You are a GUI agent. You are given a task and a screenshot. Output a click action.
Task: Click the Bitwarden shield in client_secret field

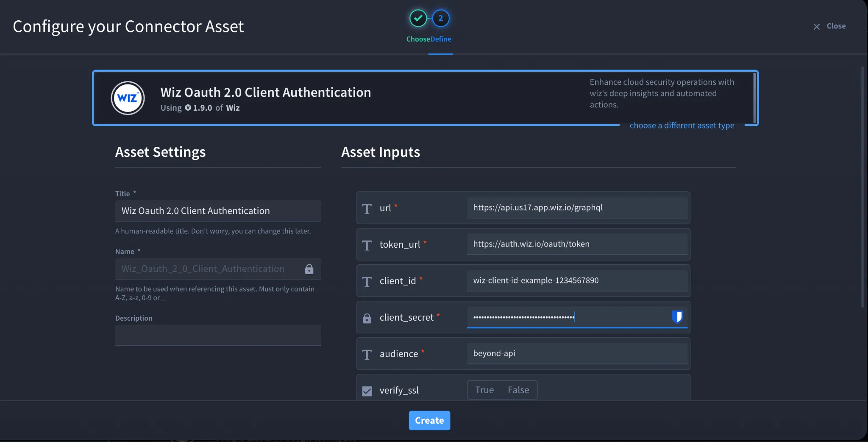677,316
